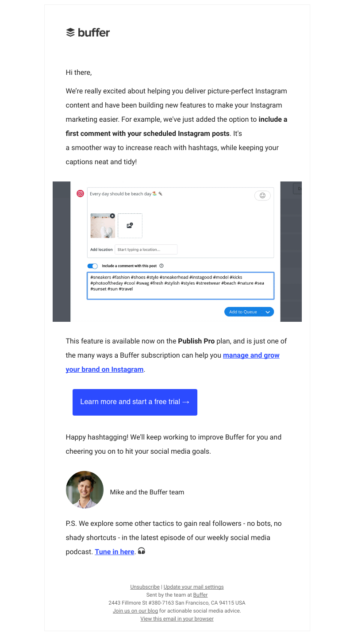Click the Unsubscribe link
The image size is (354, 644).
145,587
